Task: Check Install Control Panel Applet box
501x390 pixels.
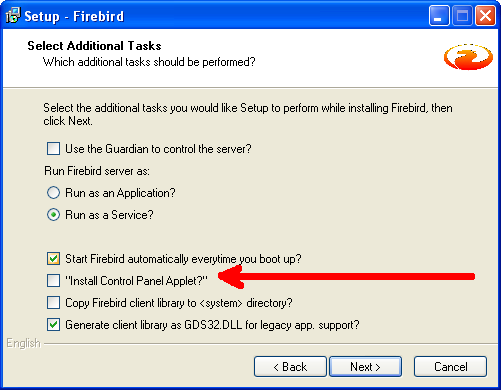Action: (x=53, y=281)
